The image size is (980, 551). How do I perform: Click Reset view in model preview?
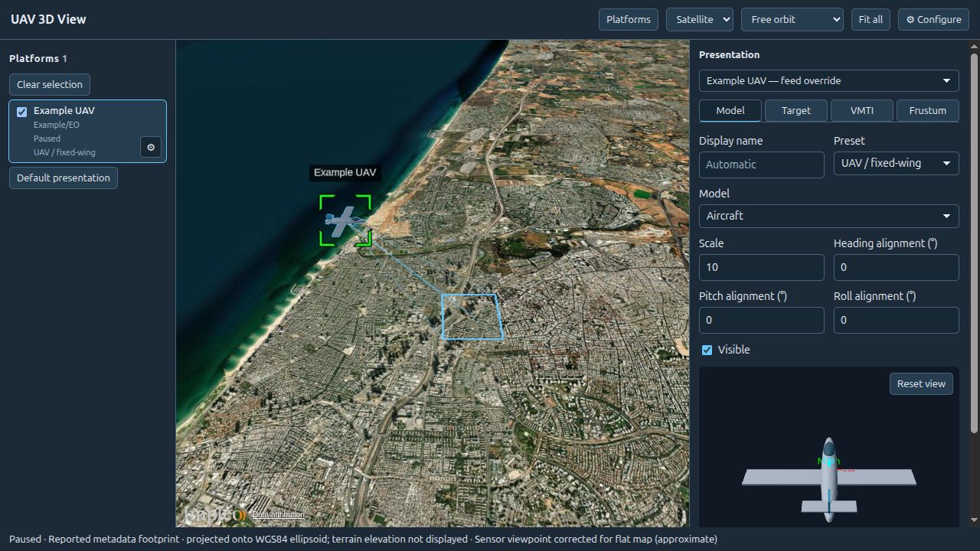pyautogui.click(x=921, y=383)
